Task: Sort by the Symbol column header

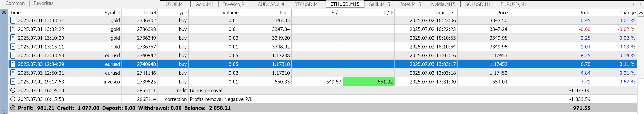Action: [x=112, y=13]
